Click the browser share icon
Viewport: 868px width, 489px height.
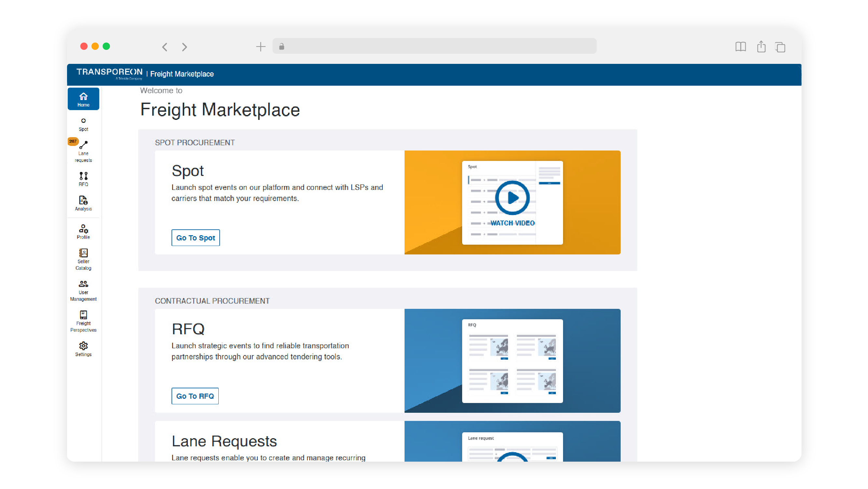pyautogui.click(x=761, y=47)
